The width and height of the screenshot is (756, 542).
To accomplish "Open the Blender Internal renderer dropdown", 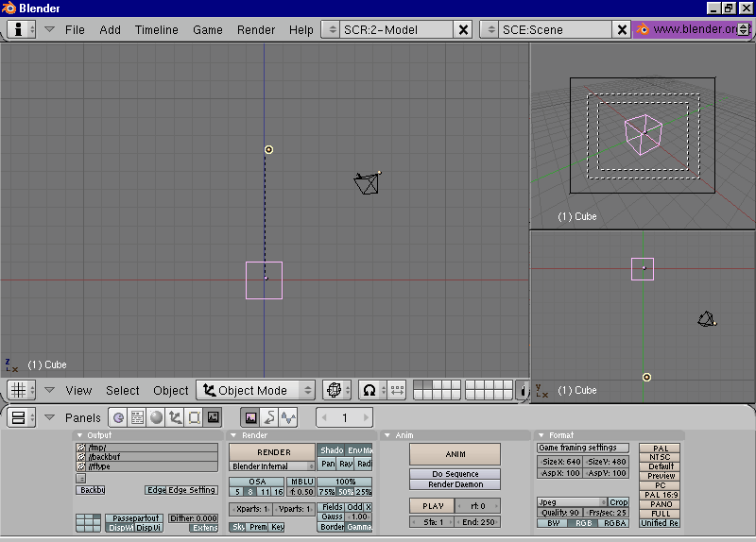I will click(x=272, y=466).
